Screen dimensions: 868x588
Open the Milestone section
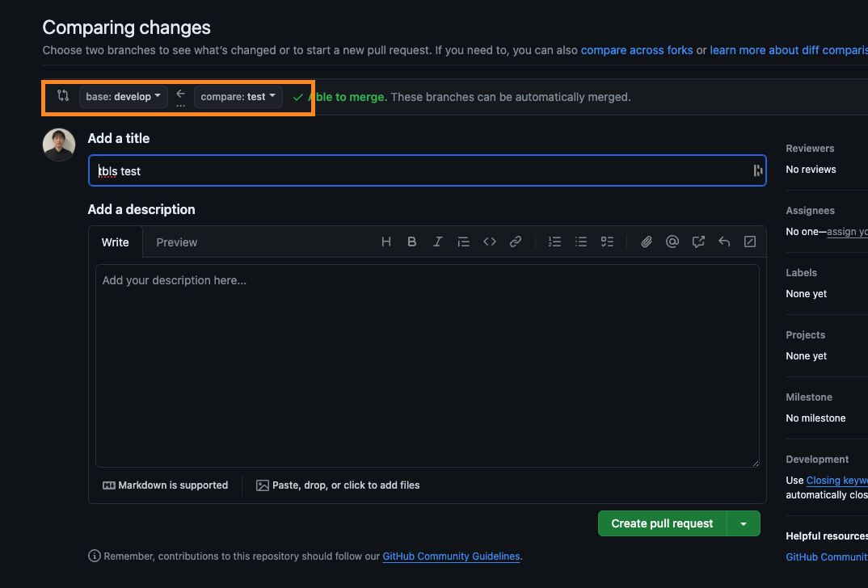tap(809, 397)
